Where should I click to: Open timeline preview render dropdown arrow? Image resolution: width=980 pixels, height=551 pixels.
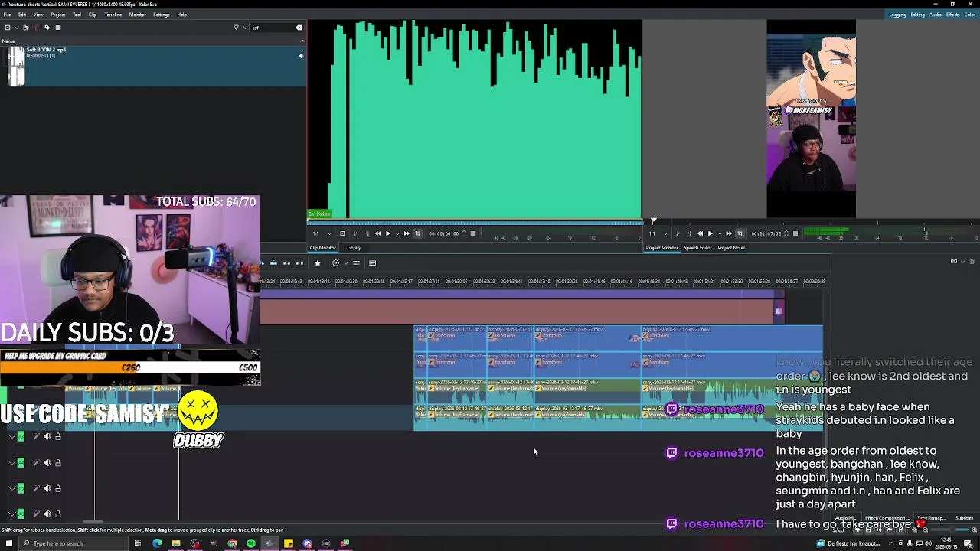click(x=345, y=263)
